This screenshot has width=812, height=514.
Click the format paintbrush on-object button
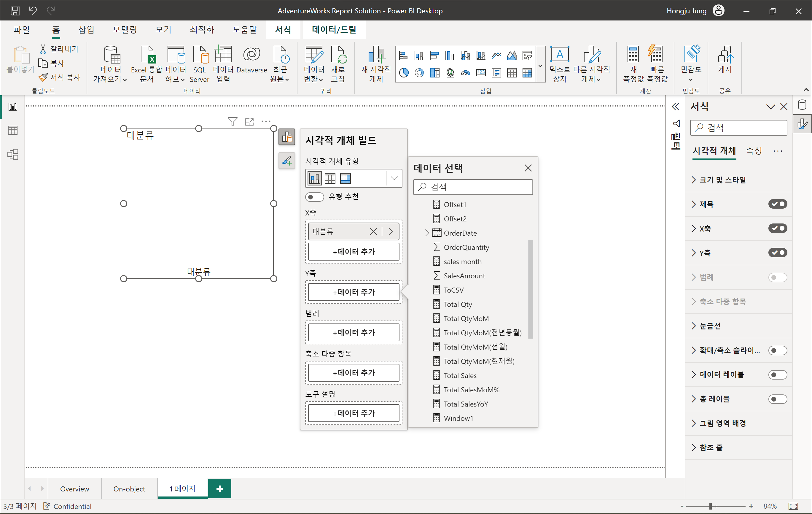click(x=286, y=161)
